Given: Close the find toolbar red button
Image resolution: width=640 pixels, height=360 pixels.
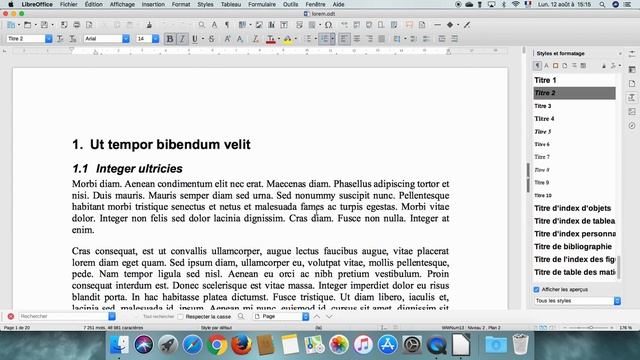Looking at the screenshot, I should (11, 316).
